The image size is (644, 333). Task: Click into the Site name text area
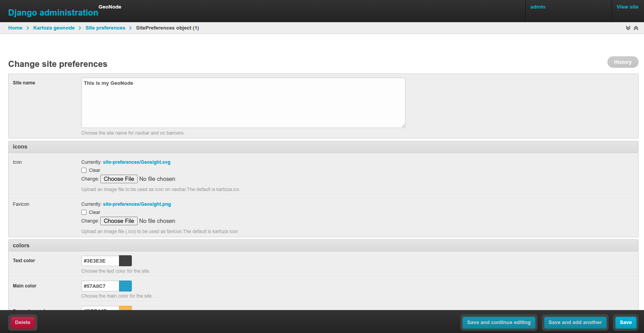[243, 103]
